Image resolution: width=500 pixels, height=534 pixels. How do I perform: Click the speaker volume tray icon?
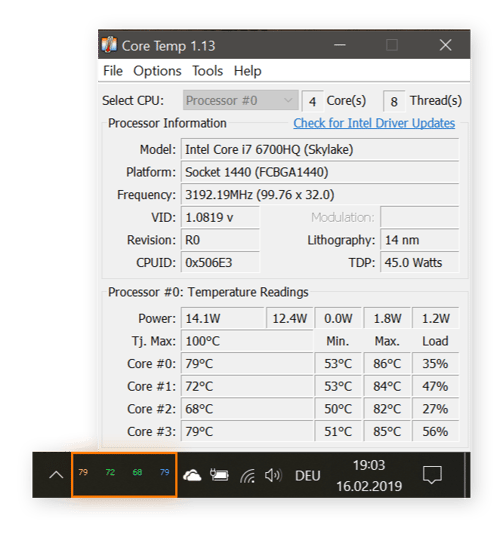274,475
